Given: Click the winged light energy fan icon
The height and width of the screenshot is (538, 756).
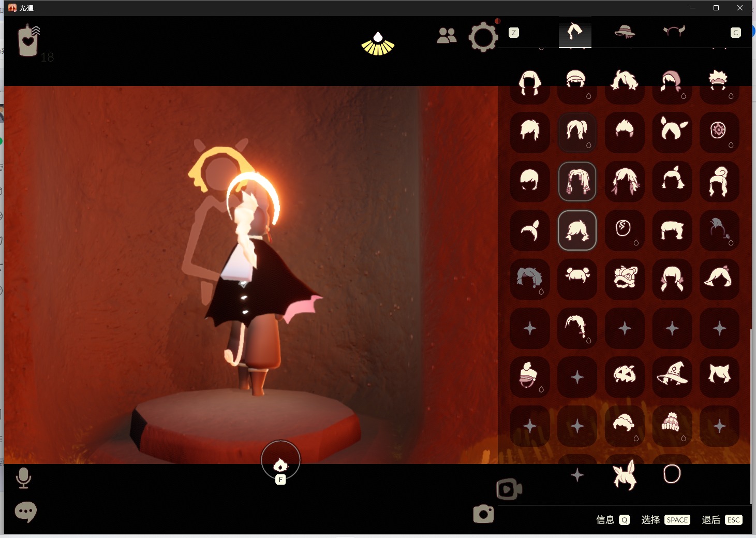Looking at the screenshot, I should (378, 43).
